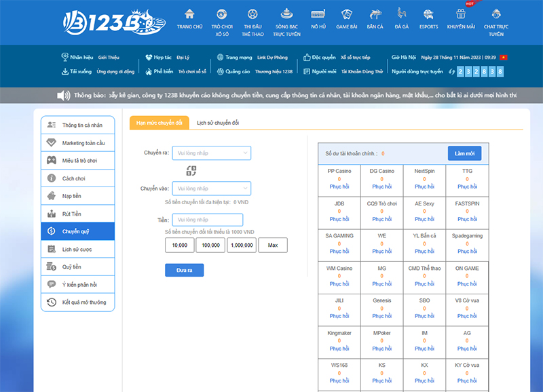Choose the 10,000 amount button
The width and height of the screenshot is (543, 392).
tap(180, 245)
